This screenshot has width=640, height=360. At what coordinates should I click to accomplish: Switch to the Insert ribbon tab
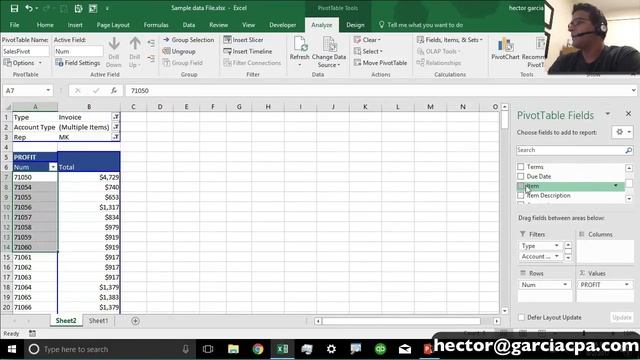coord(75,25)
